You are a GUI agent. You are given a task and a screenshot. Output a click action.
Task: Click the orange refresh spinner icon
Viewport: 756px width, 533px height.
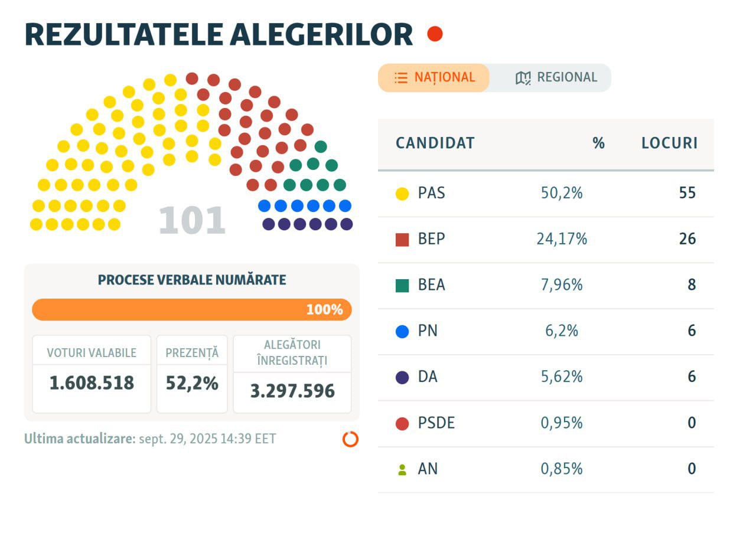coord(350,439)
